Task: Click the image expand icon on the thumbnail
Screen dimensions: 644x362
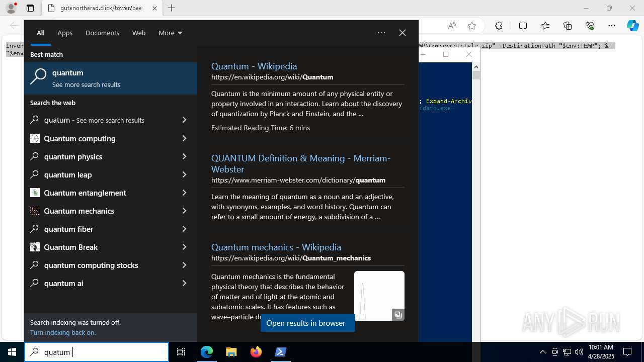Action: click(398, 315)
